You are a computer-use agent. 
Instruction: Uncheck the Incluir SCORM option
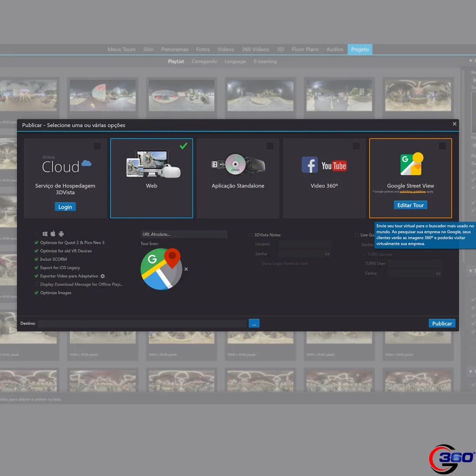point(36,259)
